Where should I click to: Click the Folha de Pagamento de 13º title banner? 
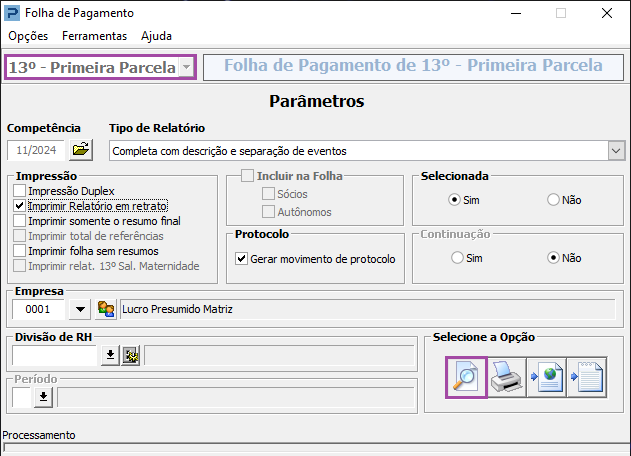point(413,67)
